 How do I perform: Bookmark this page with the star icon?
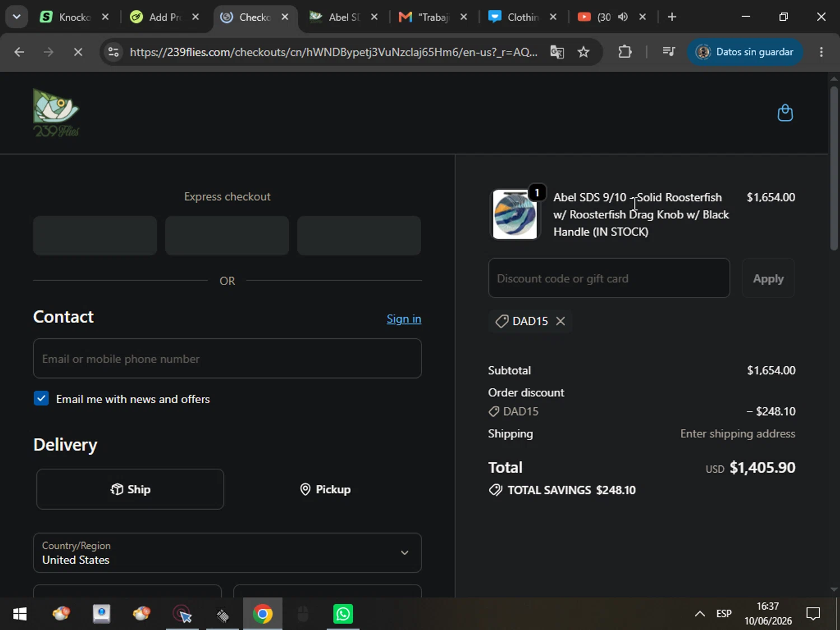pyautogui.click(x=584, y=52)
